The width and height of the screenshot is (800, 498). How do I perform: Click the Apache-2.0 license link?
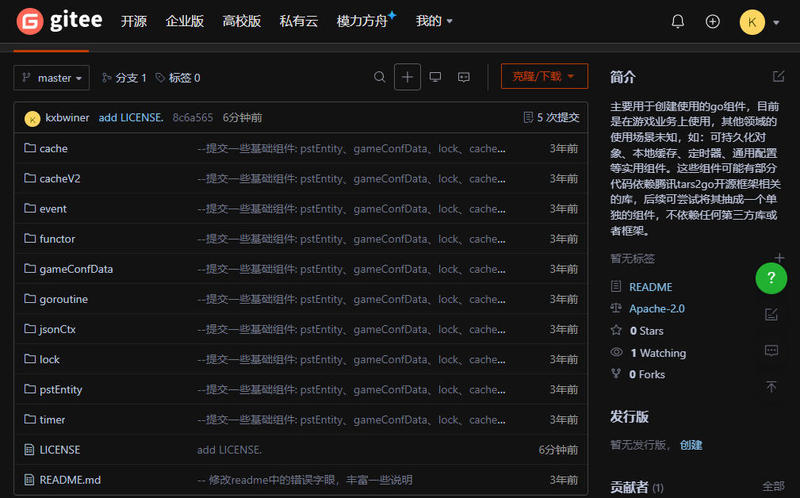click(657, 309)
